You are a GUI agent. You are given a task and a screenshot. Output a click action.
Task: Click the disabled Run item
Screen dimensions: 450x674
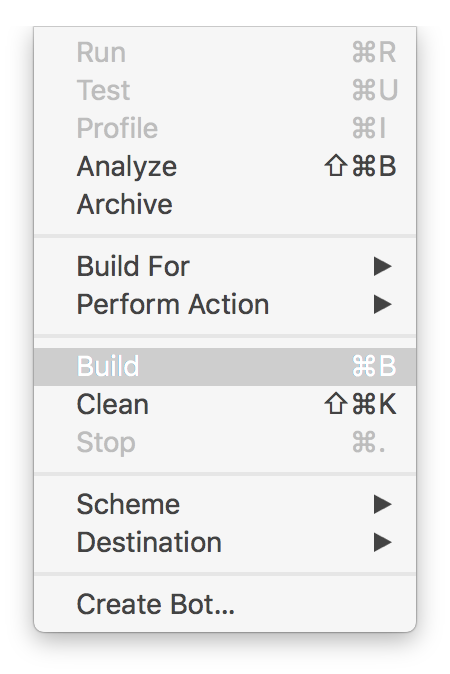(x=225, y=52)
